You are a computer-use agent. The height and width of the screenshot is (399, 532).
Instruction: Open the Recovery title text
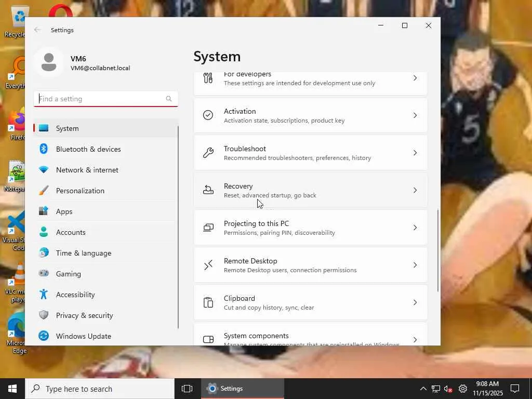(x=238, y=186)
